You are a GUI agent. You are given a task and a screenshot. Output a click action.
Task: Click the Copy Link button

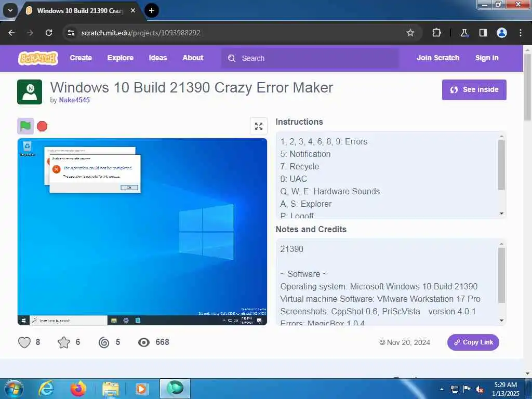(473, 342)
